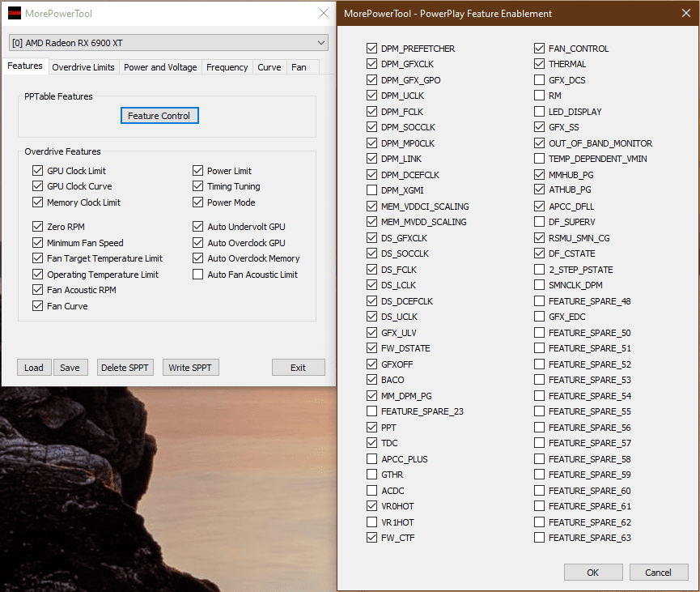This screenshot has height=592, width=700.
Task: Switch to the Overdrive Limits tab
Action: [83, 67]
